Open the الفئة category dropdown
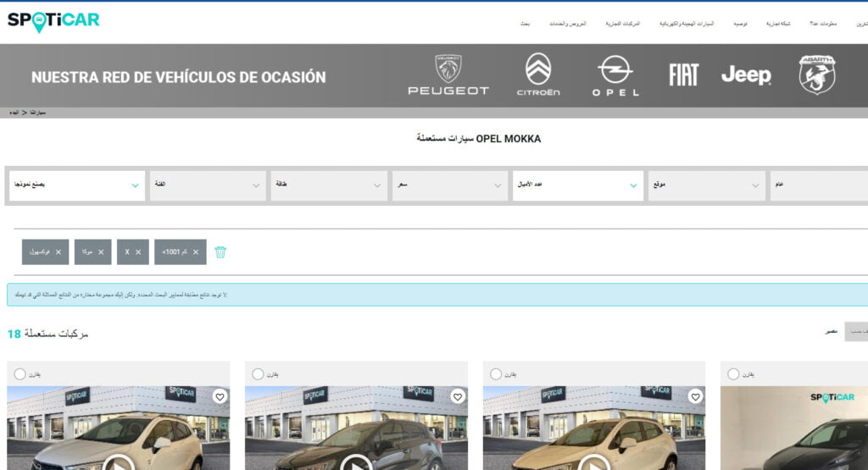Image resolution: width=868 pixels, height=470 pixels. (208, 185)
